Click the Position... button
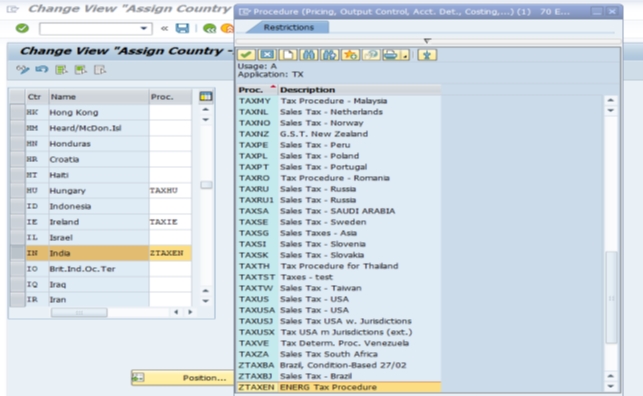The image size is (643, 396). coord(182,378)
